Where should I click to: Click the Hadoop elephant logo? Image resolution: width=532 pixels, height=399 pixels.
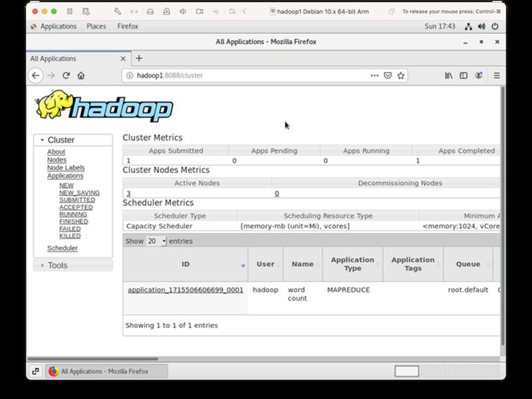pyautogui.click(x=104, y=106)
